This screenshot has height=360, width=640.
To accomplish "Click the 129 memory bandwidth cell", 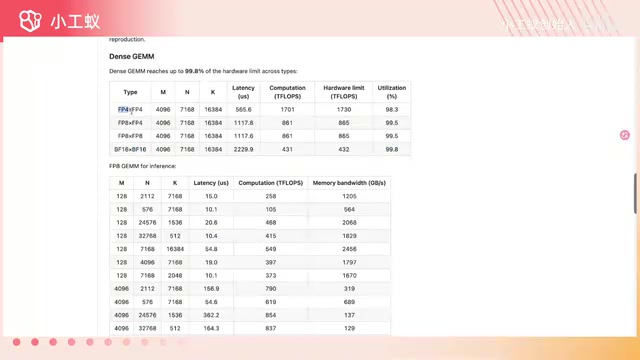I will coord(349,328).
